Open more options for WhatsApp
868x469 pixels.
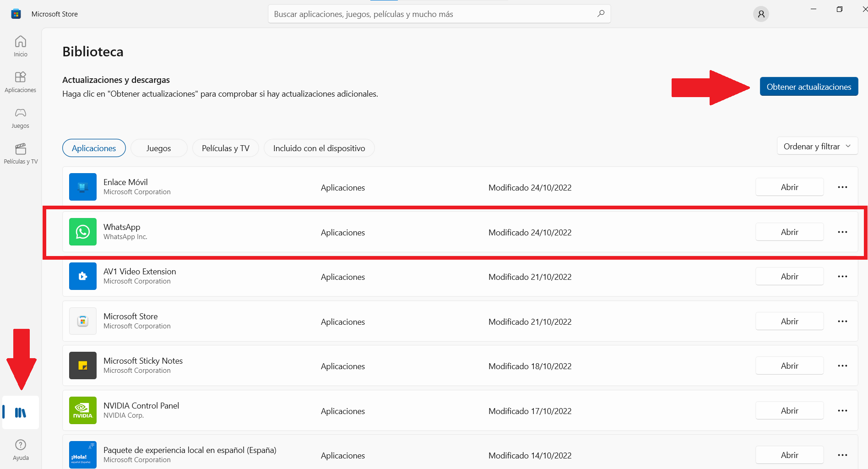[842, 232]
